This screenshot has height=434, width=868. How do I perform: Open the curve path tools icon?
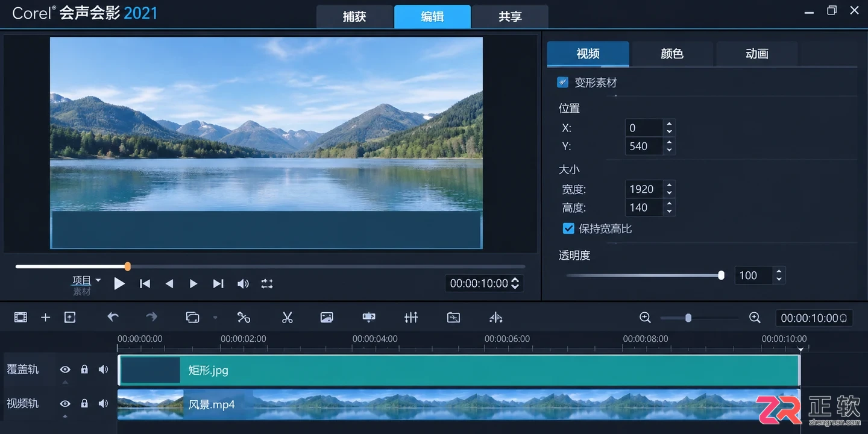coord(244,318)
